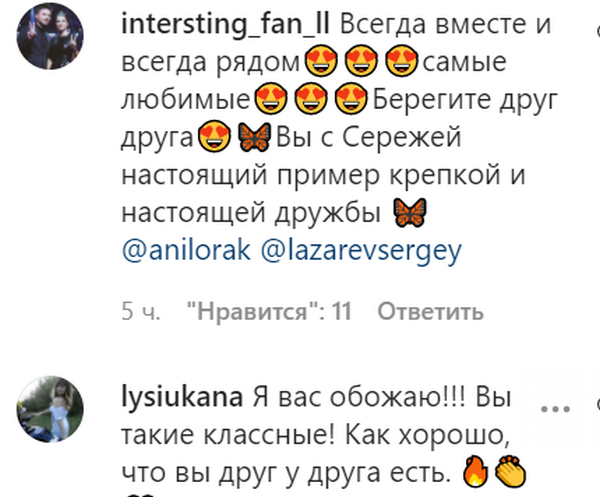Click the last heart-eyes emoji before "самые"
Viewport: 600px width, 497px height.
click(x=401, y=61)
